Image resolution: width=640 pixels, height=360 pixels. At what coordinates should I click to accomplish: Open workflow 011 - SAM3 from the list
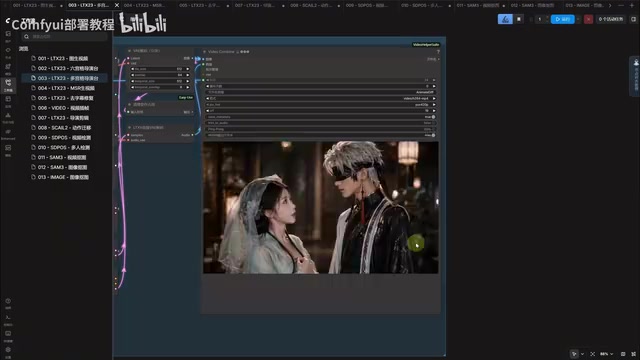pos(65,157)
